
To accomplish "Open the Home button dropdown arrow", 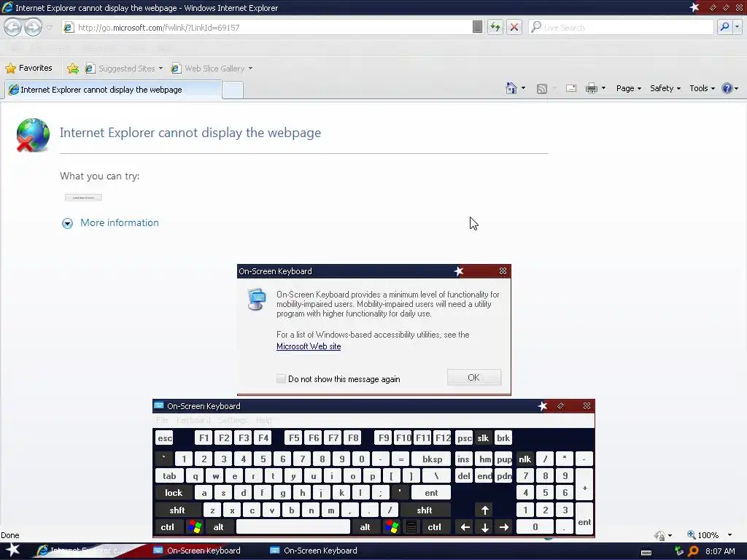I will [523, 88].
